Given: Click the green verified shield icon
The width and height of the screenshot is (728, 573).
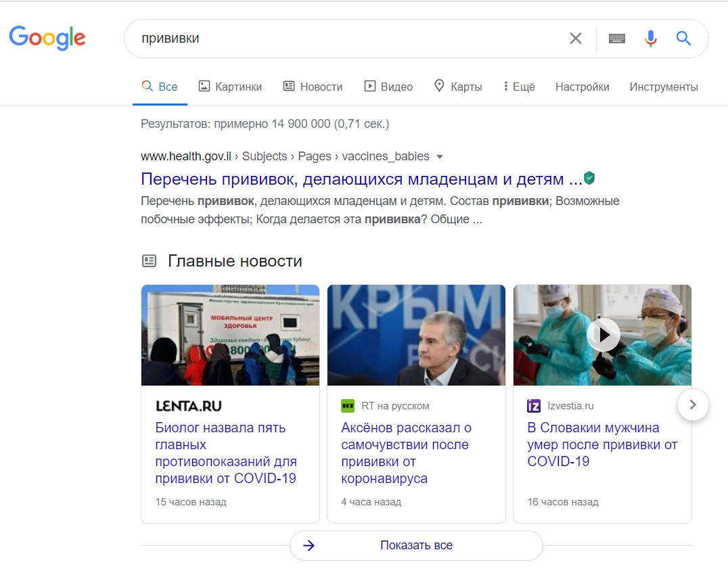Looking at the screenshot, I should (588, 178).
